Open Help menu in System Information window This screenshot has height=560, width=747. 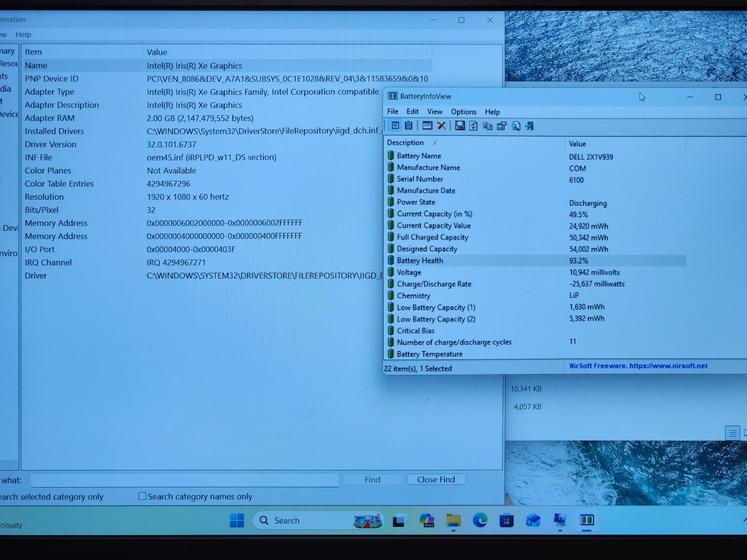point(23,35)
